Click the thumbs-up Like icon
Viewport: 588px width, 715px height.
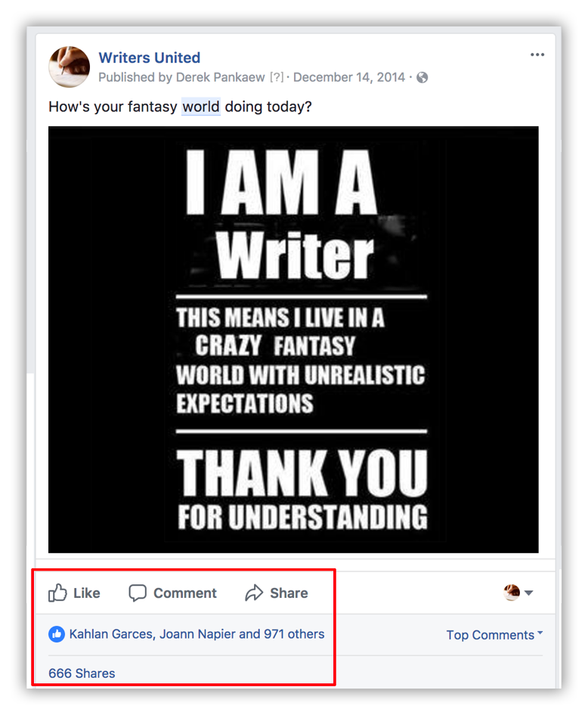[x=58, y=593]
